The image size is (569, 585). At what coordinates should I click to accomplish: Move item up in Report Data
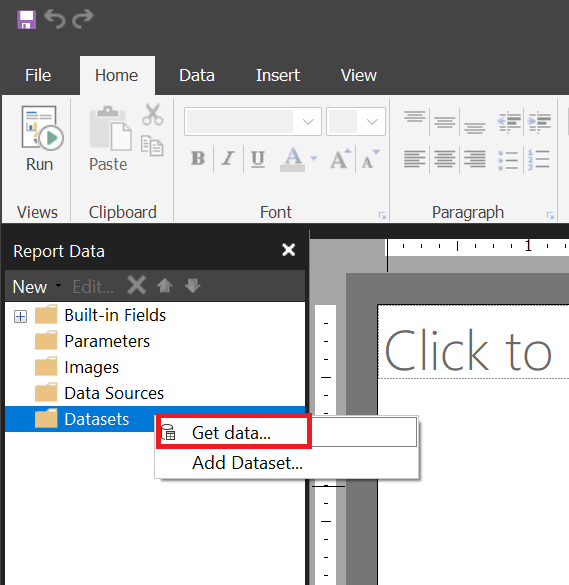click(165, 286)
